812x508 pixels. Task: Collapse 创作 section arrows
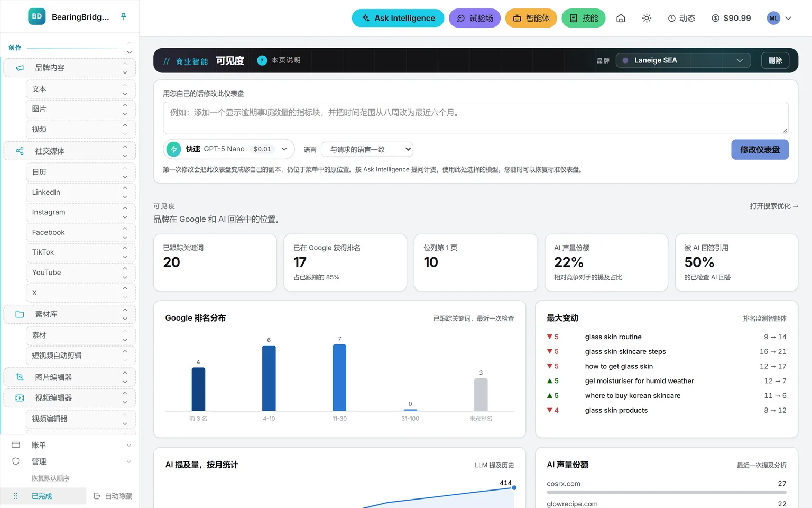[129, 48]
